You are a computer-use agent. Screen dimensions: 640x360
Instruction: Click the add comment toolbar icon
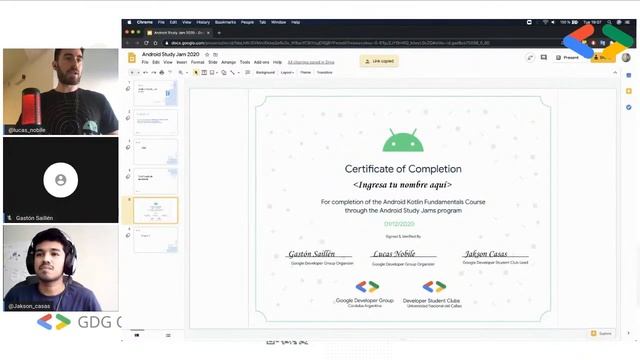point(248,72)
